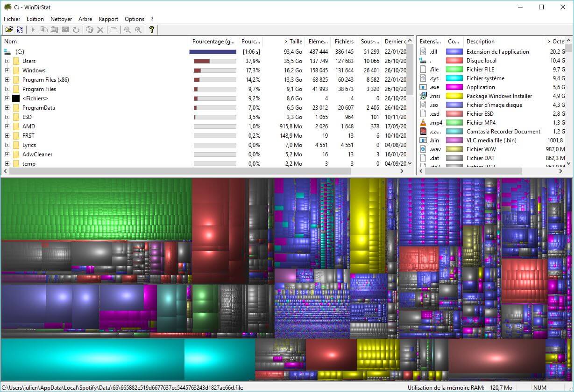Open the Nettoyer menu
This screenshot has height=392, width=574.
tap(61, 19)
